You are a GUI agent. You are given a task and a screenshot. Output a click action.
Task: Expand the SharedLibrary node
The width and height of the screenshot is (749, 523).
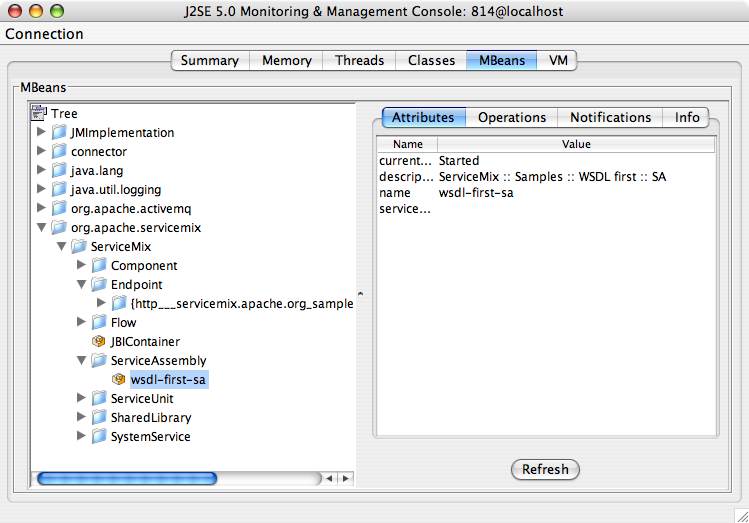81,417
